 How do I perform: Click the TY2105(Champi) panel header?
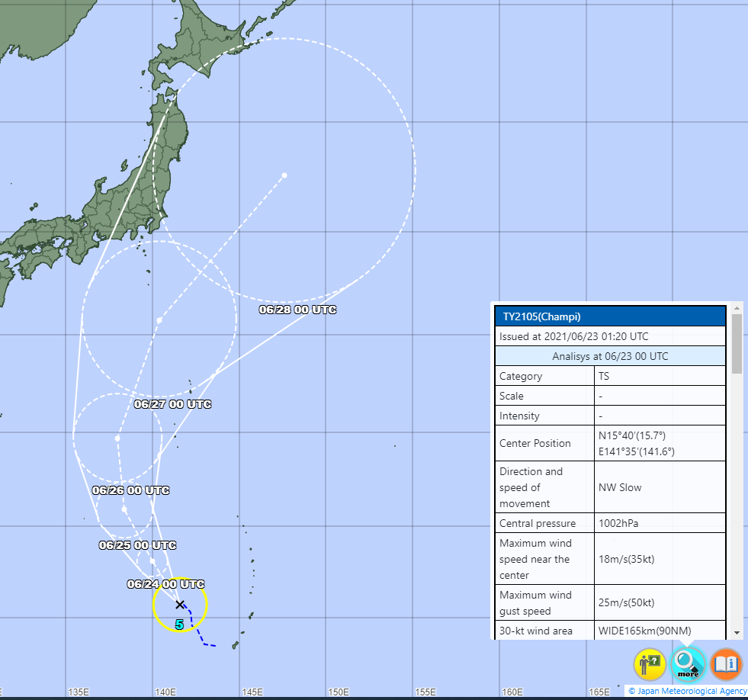(x=611, y=317)
